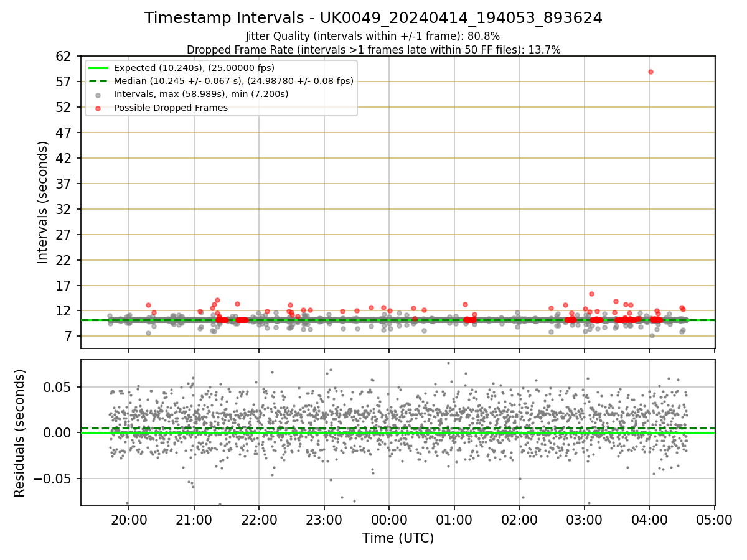
Task: Click the red dot marker in legend
Action: coord(99,108)
